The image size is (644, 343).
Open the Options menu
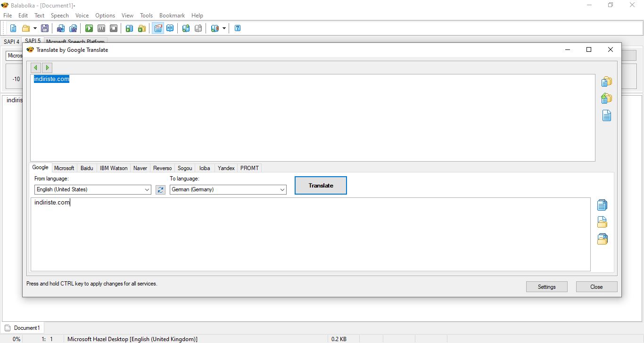click(105, 16)
